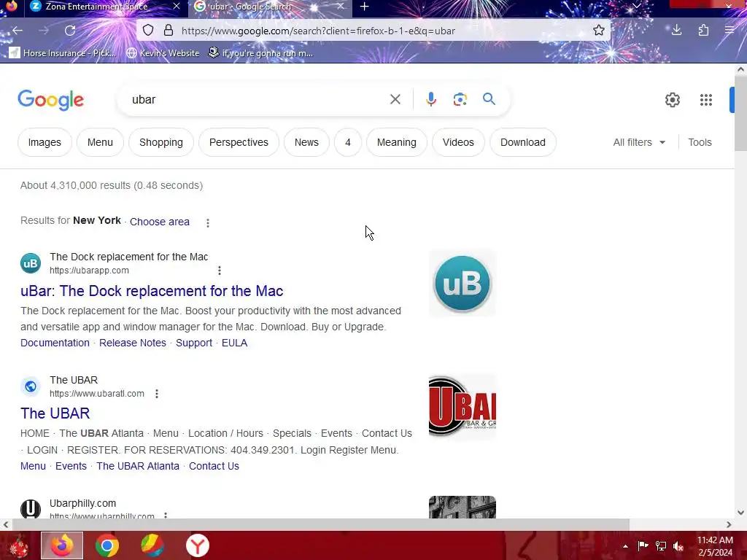Click the Ubarphilly.com favicon
Viewport: 747px width, 560px height.
tap(31, 508)
